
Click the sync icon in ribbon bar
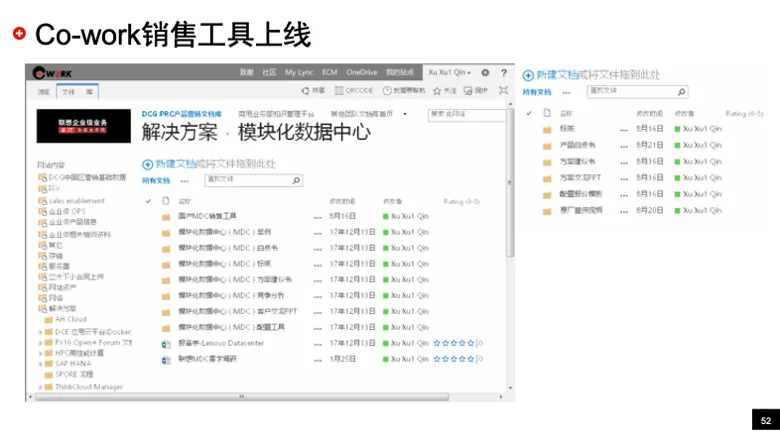[x=468, y=90]
